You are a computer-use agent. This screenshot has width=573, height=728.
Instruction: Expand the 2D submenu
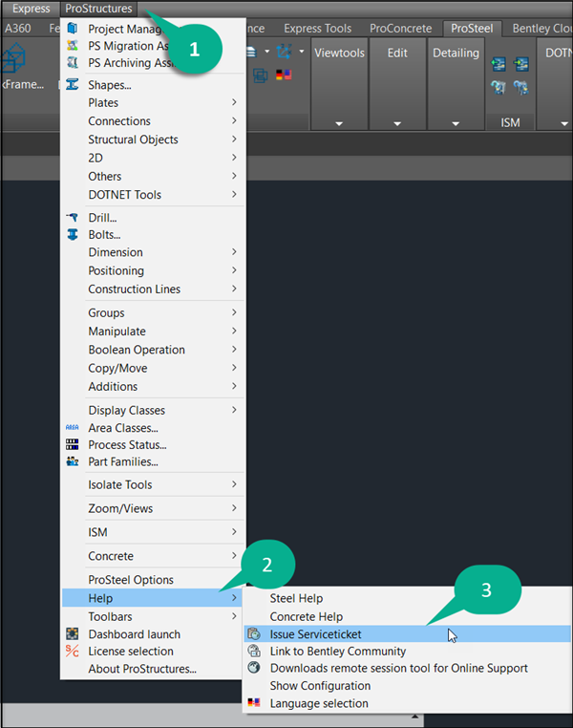point(153,158)
